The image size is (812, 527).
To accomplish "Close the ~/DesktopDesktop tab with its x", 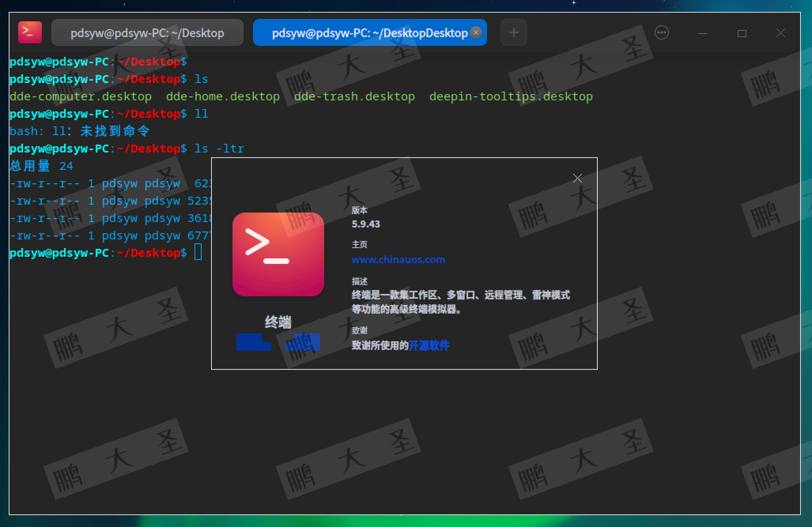I will pyautogui.click(x=476, y=32).
